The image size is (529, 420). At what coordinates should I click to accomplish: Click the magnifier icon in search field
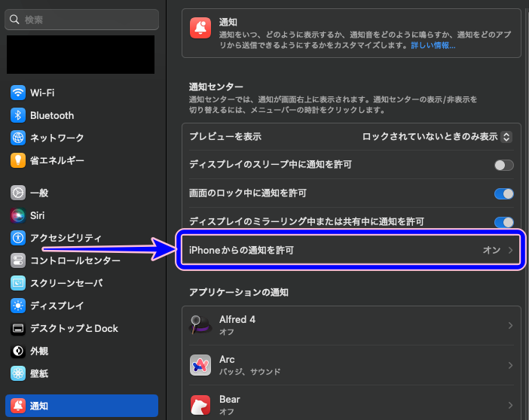click(14, 20)
